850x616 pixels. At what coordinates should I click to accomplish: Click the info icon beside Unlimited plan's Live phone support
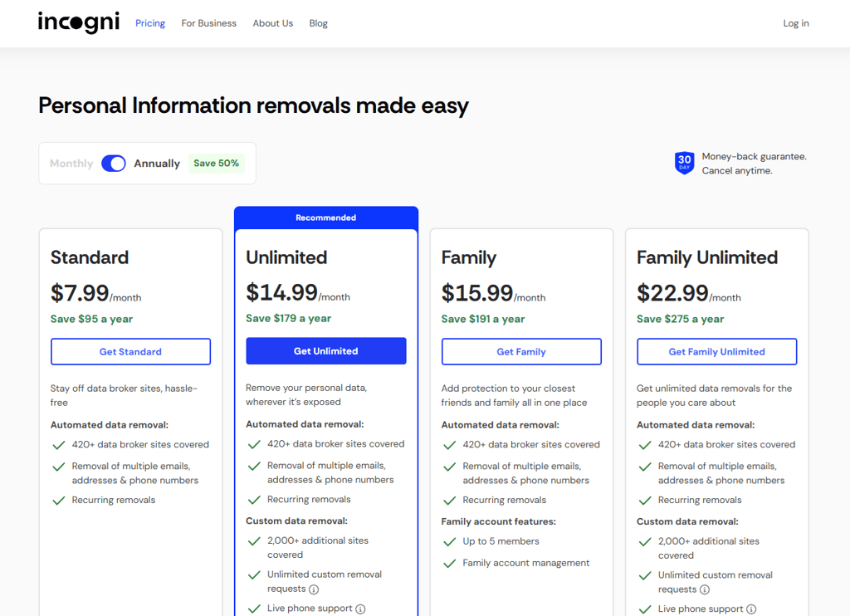pyautogui.click(x=360, y=609)
